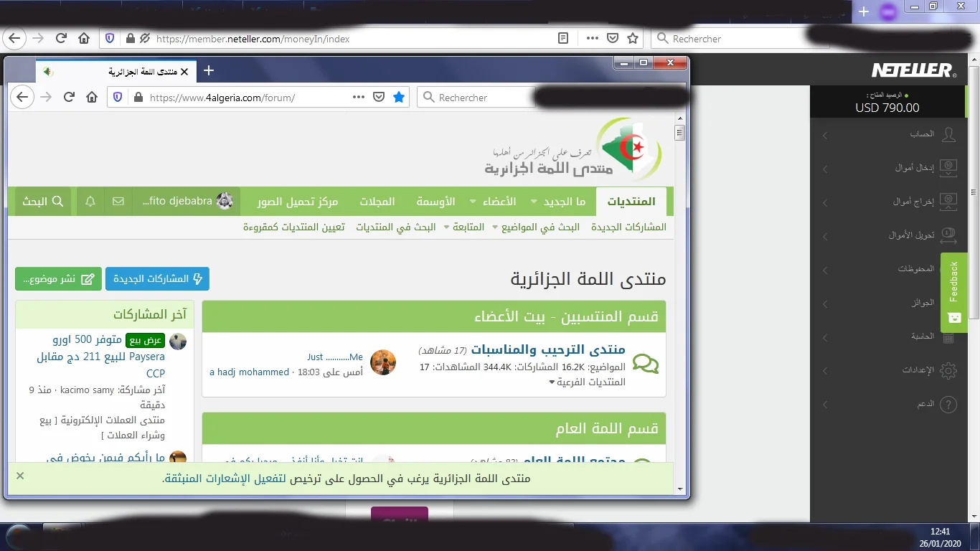
Task: Click the Neteller help question mark icon
Action: coord(948,405)
